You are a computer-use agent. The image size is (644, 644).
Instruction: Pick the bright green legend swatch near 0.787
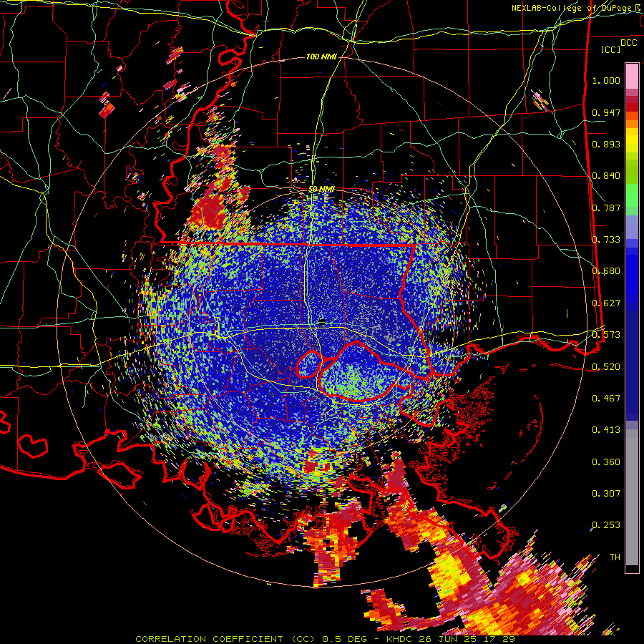tap(632, 197)
